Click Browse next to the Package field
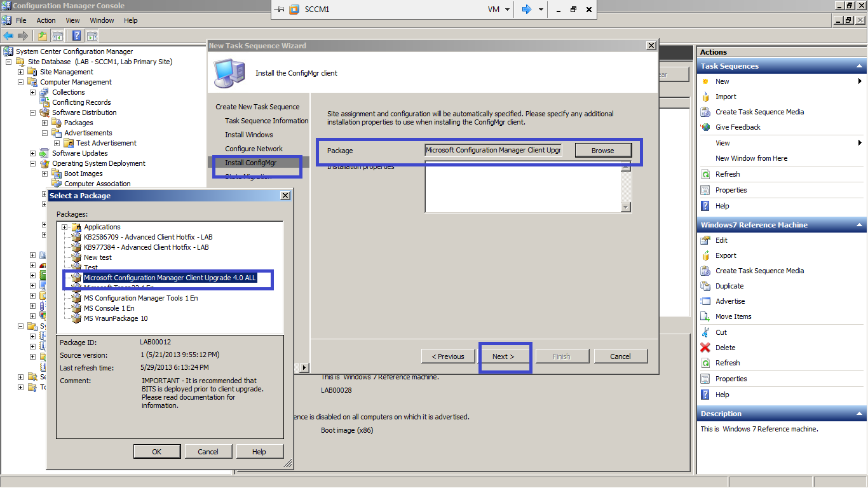The height and width of the screenshot is (488, 868). pos(602,150)
